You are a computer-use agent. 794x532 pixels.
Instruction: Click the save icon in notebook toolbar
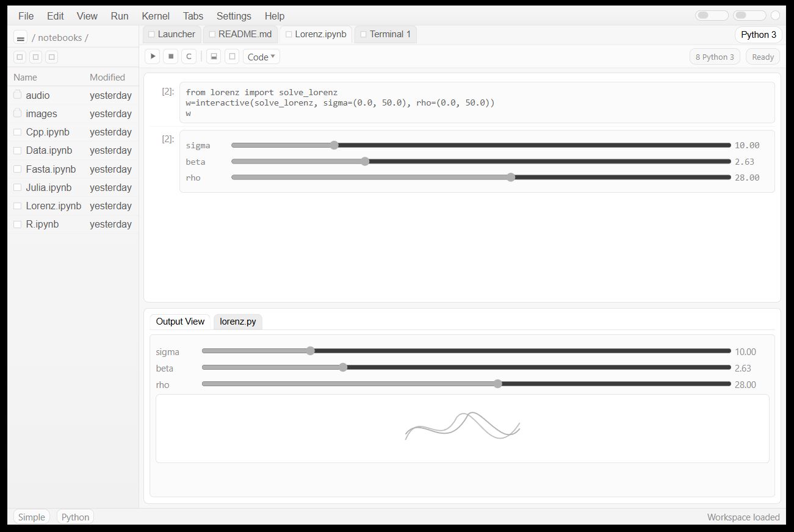[x=214, y=57]
